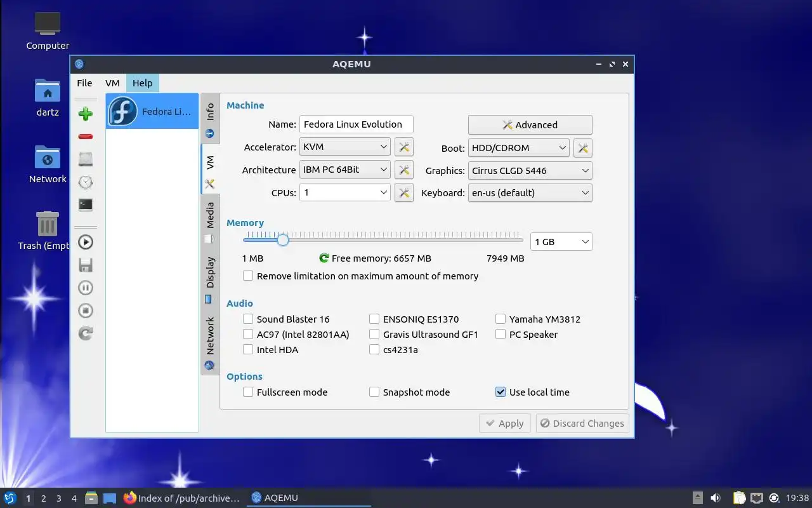This screenshot has width=812, height=508.
Task: Open the Trash desktop icon
Action: pyautogui.click(x=48, y=232)
